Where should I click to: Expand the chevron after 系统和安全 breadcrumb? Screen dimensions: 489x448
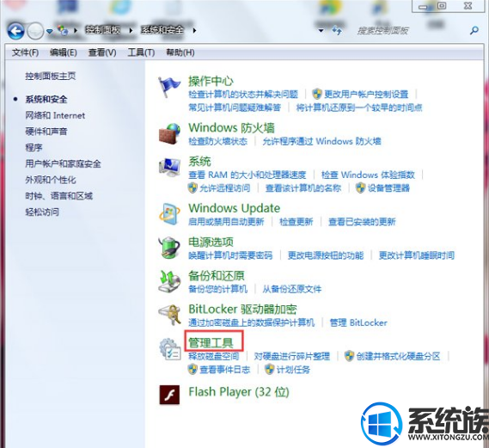(194, 31)
